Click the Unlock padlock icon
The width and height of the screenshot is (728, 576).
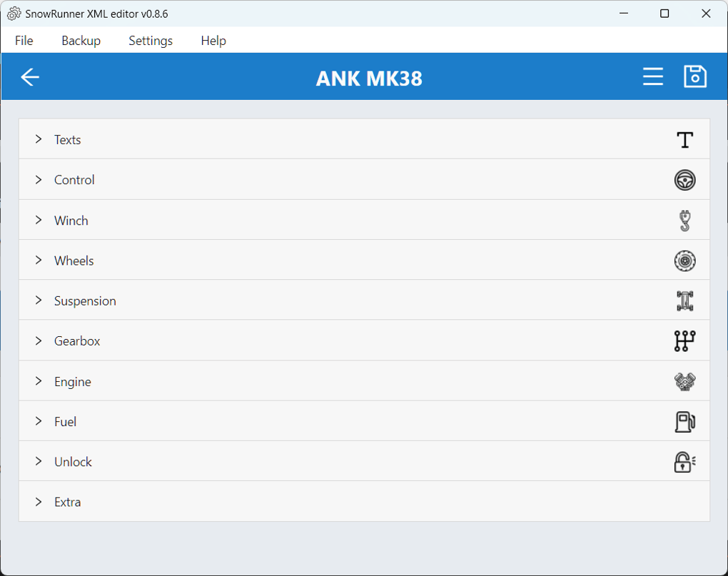tap(685, 462)
